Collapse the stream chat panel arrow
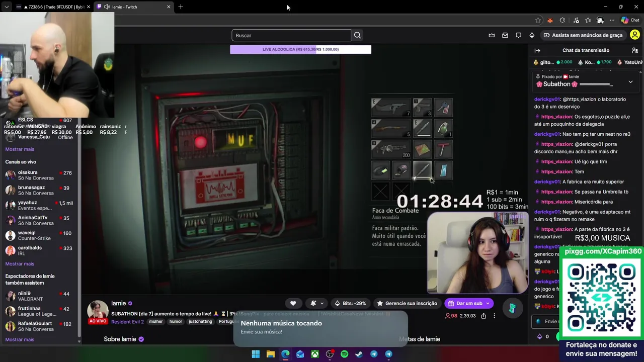644x362 pixels. coord(537,50)
